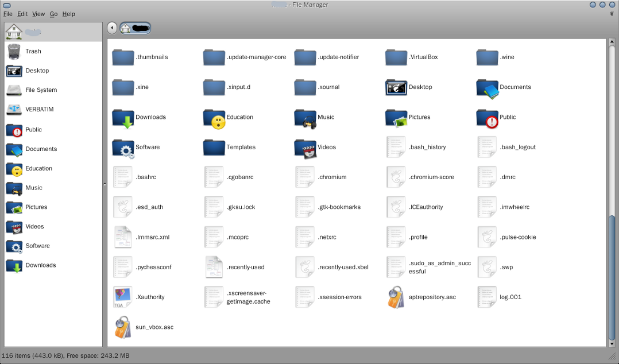Image resolution: width=619 pixels, height=364 pixels.
Task: Select the Music folder icon in file pane
Action: pos(305,118)
